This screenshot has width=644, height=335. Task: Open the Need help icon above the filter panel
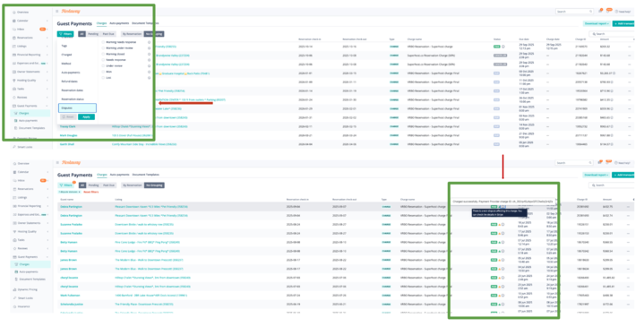pos(616,12)
